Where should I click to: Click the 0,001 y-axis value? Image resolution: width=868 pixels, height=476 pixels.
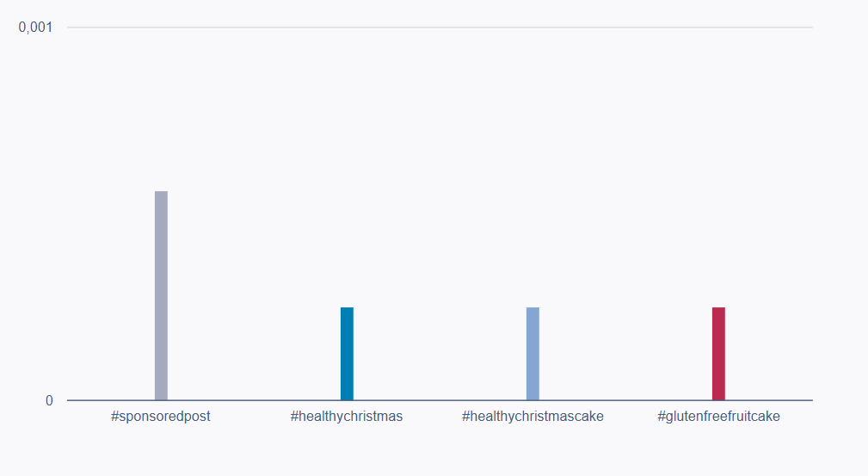click(x=35, y=28)
